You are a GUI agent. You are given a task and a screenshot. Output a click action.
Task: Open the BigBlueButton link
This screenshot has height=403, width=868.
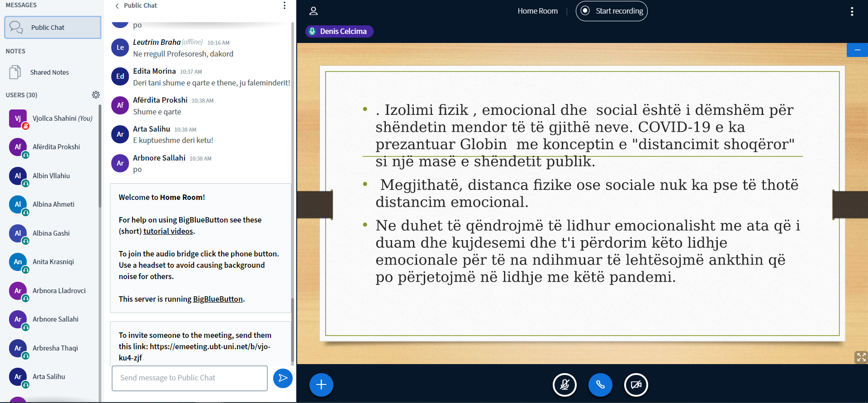[218, 299]
